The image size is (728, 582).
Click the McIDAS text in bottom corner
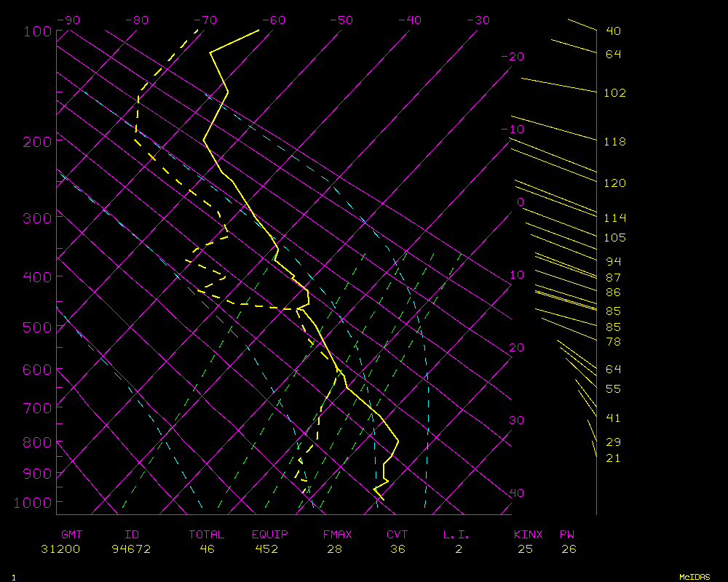[694, 577]
